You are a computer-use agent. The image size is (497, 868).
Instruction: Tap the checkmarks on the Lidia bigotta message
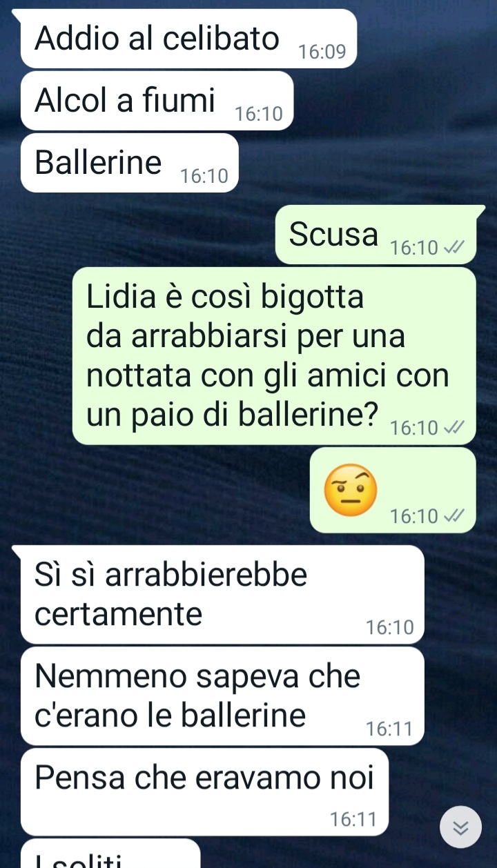454,428
